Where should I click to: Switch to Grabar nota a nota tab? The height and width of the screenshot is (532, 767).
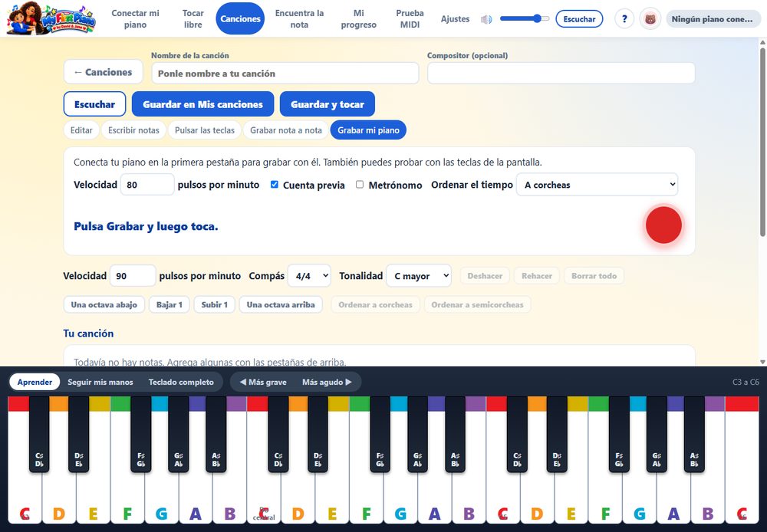[x=285, y=130]
